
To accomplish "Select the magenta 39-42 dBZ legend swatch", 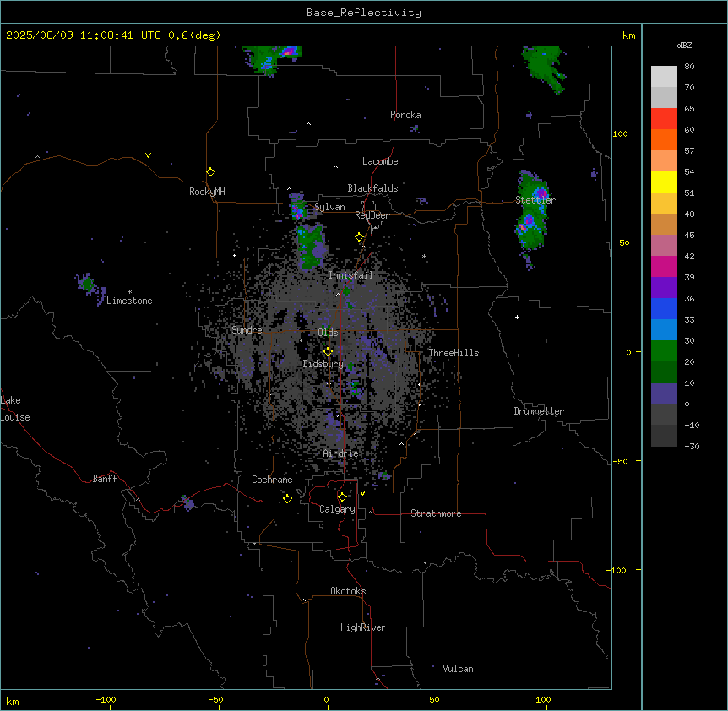I will point(664,266).
